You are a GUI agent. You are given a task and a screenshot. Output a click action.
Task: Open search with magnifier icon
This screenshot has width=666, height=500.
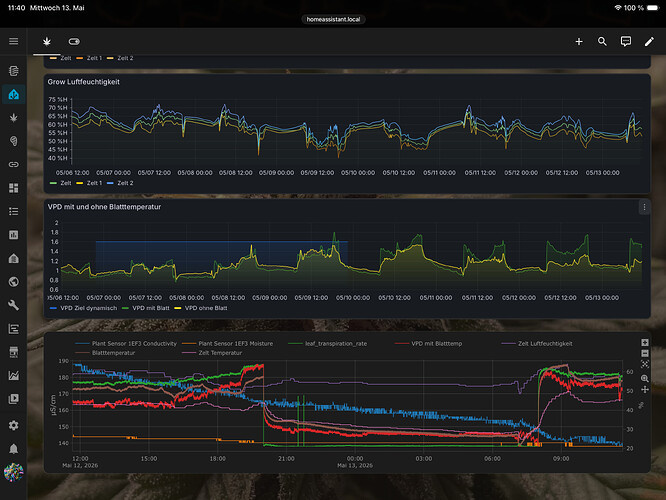coord(602,41)
